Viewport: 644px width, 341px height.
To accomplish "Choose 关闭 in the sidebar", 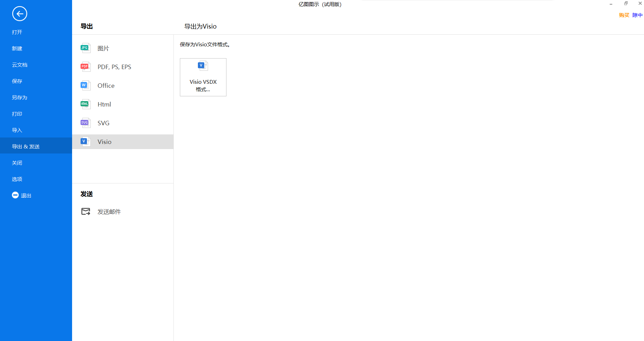I will [x=17, y=163].
